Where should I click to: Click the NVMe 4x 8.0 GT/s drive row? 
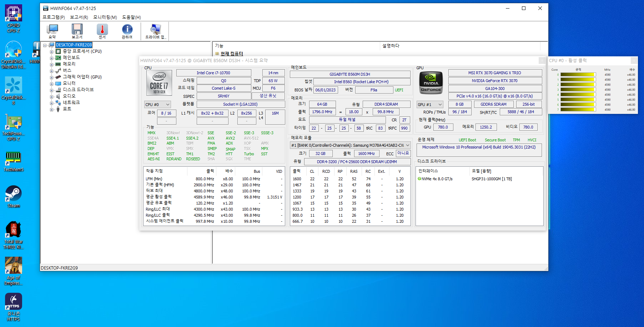point(479,179)
